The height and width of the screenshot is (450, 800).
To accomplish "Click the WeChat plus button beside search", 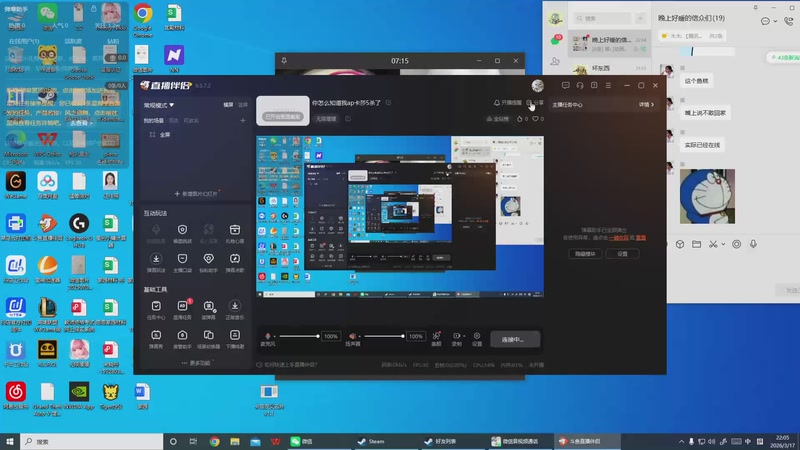I will [640, 18].
